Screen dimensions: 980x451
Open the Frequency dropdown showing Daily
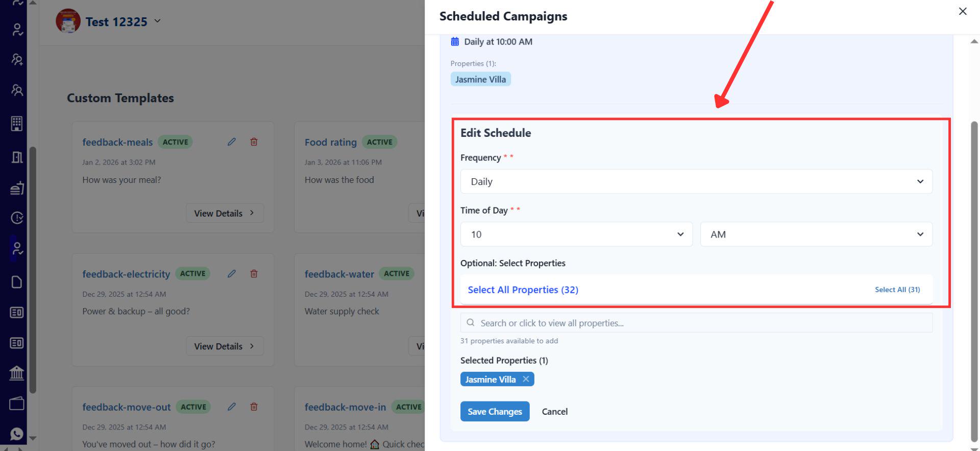pos(696,182)
